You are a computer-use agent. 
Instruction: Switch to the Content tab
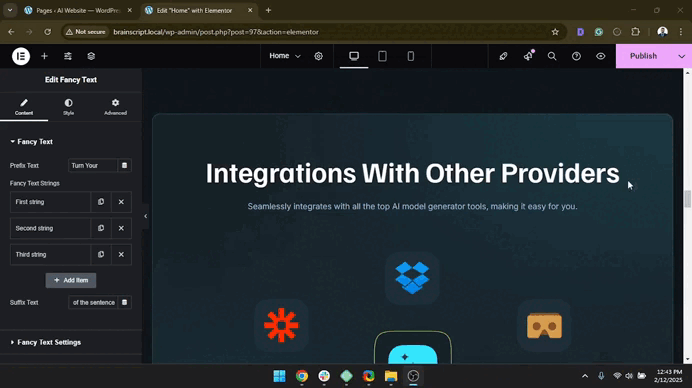pos(24,107)
